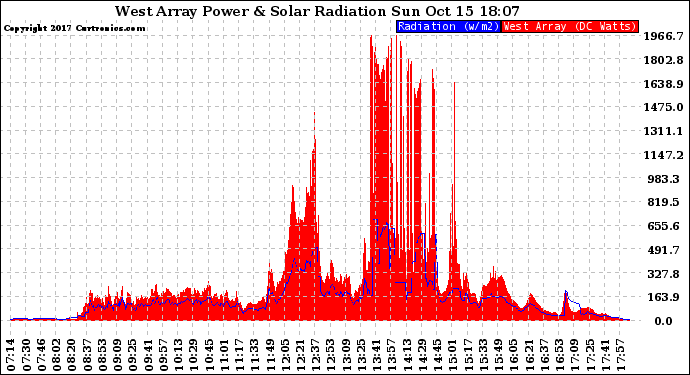Select the 17:57 time label
The width and height of the screenshot is (690, 375).
(x=620, y=355)
